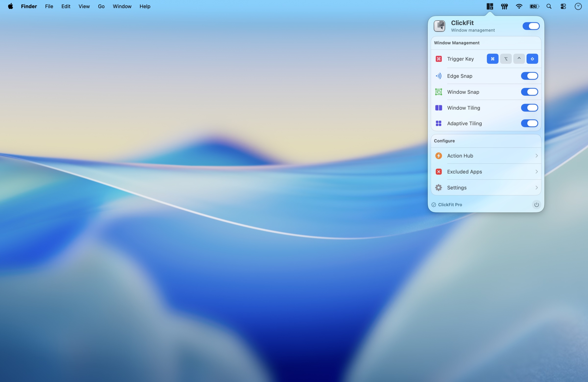Image resolution: width=588 pixels, height=382 pixels.
Task: Select the Shift trigger key button
Action: (532, 59)
